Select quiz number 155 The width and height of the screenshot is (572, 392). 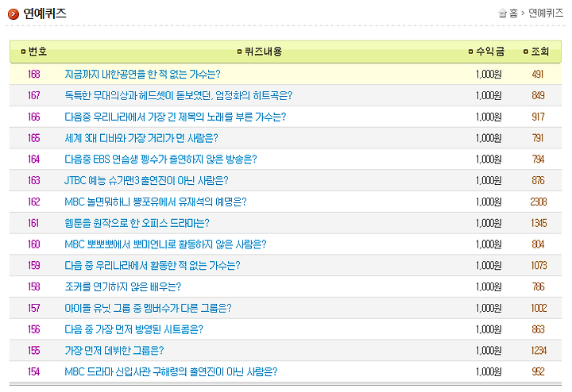coord(34,351)
